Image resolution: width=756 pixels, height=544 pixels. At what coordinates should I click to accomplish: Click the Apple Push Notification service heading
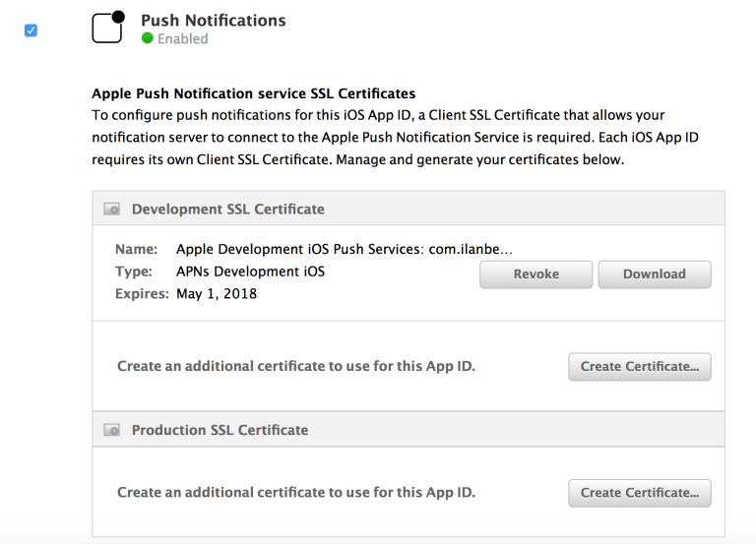[253, 94]
